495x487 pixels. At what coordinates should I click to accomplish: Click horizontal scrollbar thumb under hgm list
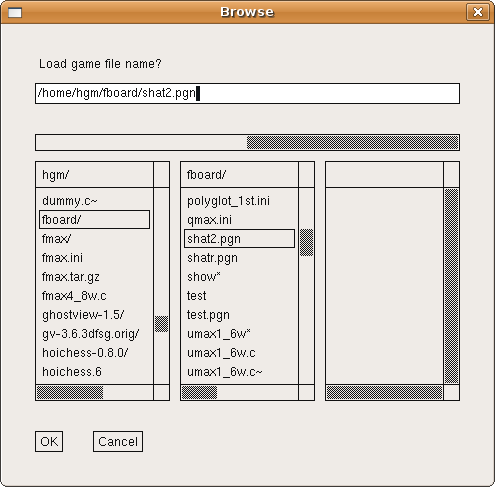tap(70, 392)
